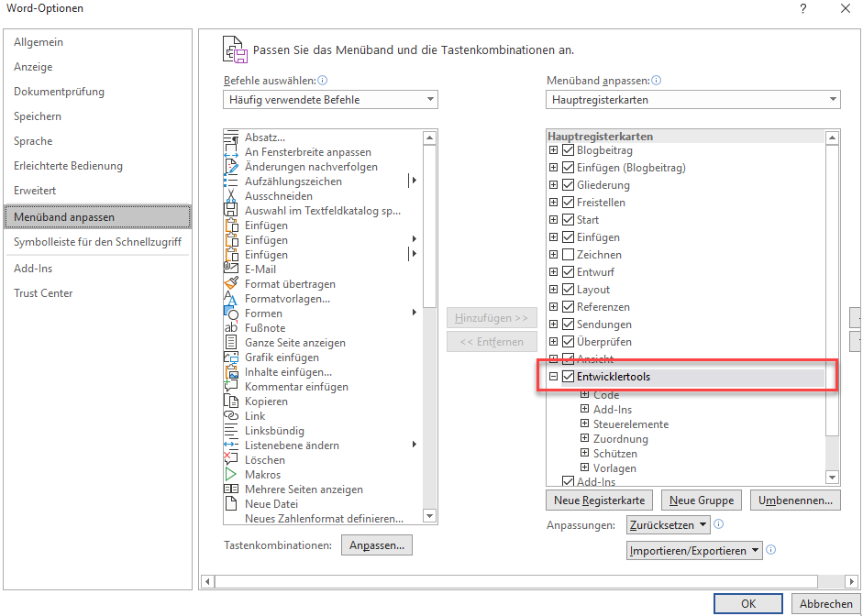The width and height of the screenshot is (863, 616).
Task: Click the Hauptregisterkarten list scroll-up arrow
Action: 832,137
